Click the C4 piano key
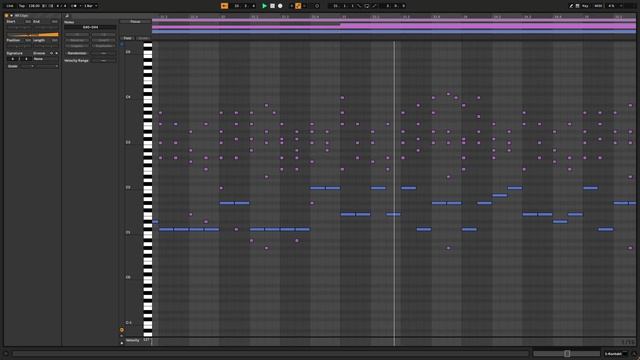640x360 pixels. (147, 98)
